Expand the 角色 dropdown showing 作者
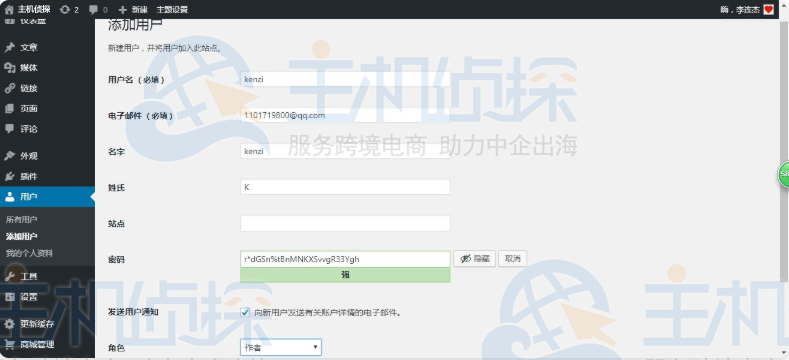This screenshot has width=789, height=360. pyautogui.click(x=281, y=347)
